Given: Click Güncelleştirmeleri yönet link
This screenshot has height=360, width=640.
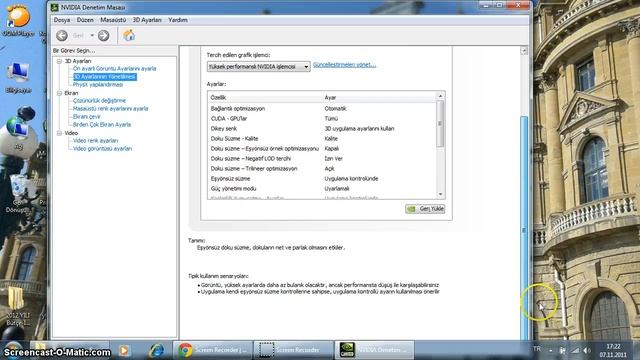Looking at the screenshot, I should click(344, 64).
